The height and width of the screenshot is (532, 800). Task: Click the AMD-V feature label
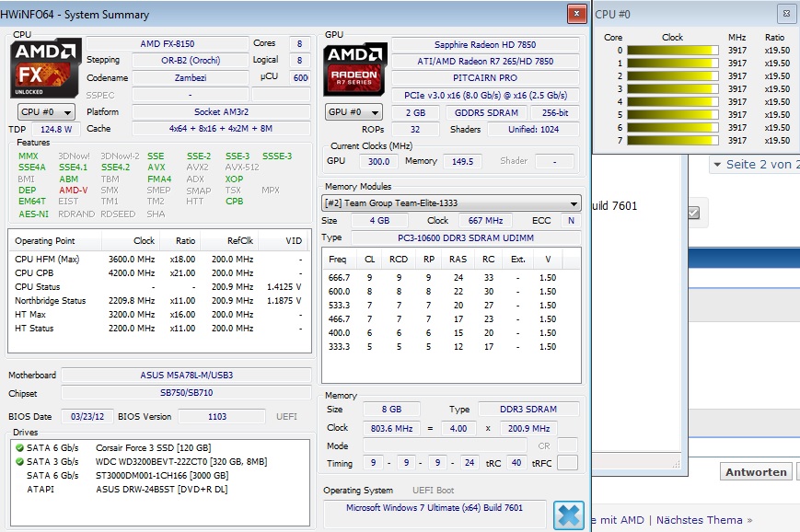coord(74,191)
